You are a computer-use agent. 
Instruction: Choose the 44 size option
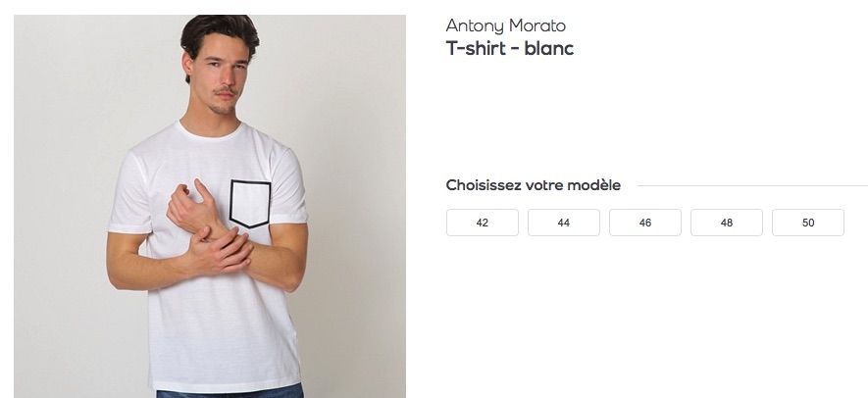click(564, 223)
